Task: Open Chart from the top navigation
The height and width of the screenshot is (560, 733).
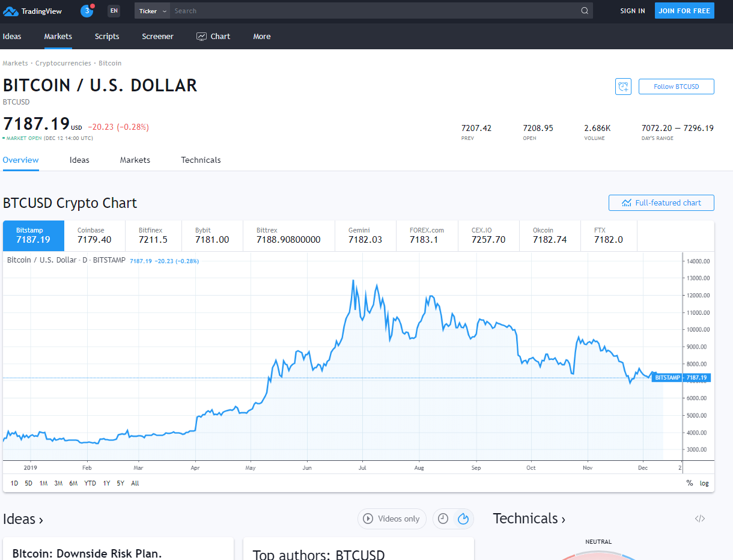Action: pos(213,37)
